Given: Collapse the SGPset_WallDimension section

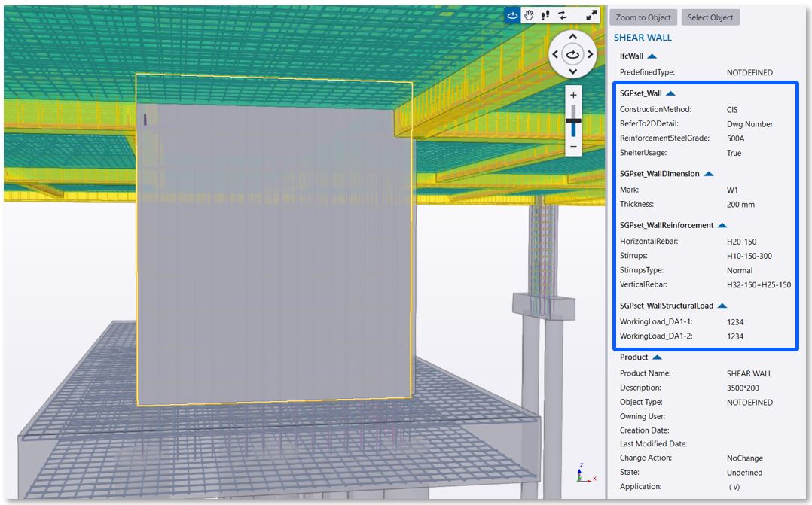Looking at the screenshot, I should [x=708, y=174].
